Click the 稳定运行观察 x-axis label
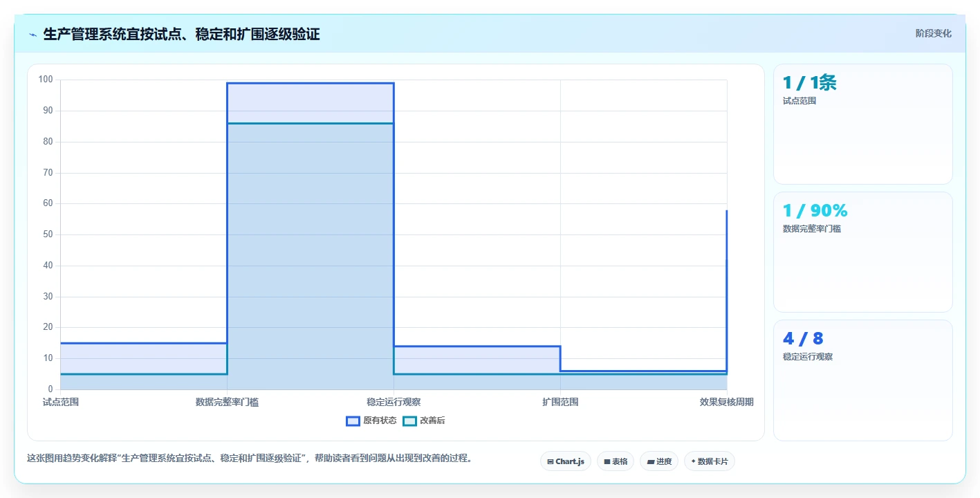 point(394,402)
